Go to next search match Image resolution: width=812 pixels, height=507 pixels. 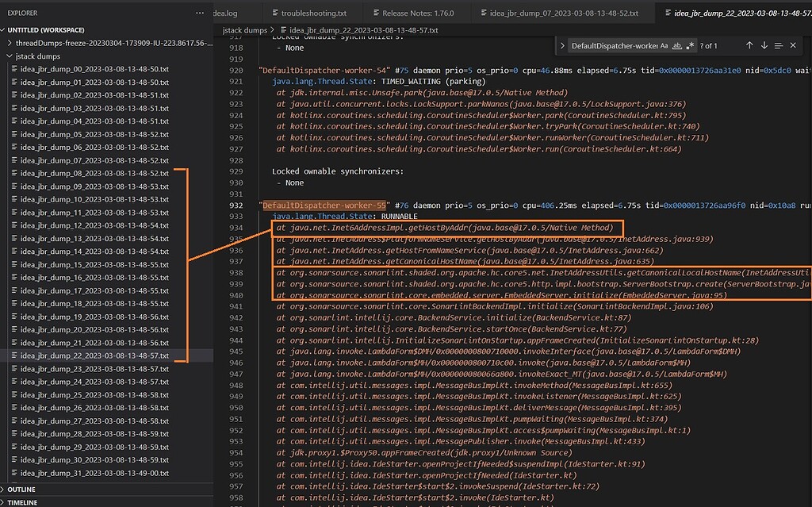point(764,45)
